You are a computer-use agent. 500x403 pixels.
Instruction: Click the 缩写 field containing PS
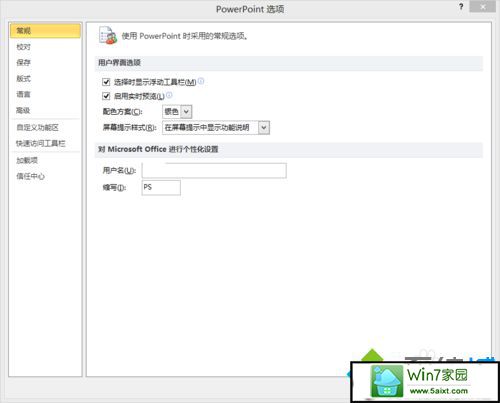tap(161, 188)
